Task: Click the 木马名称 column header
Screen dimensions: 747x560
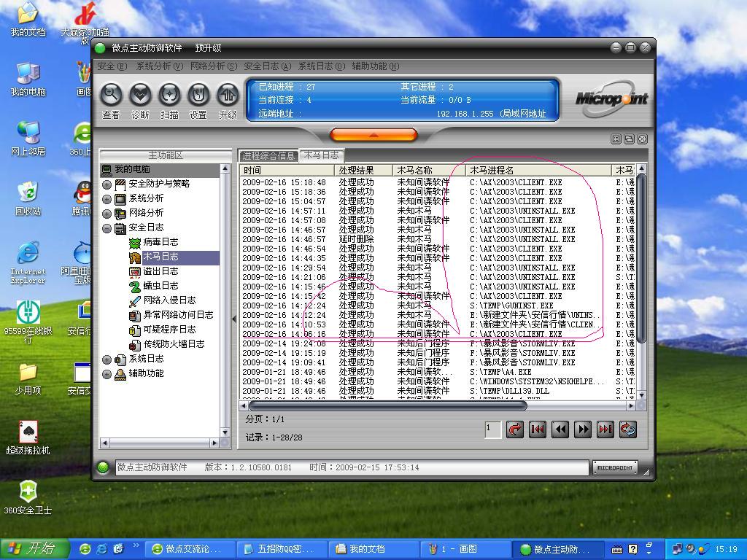Action: (x=429, y=171)
